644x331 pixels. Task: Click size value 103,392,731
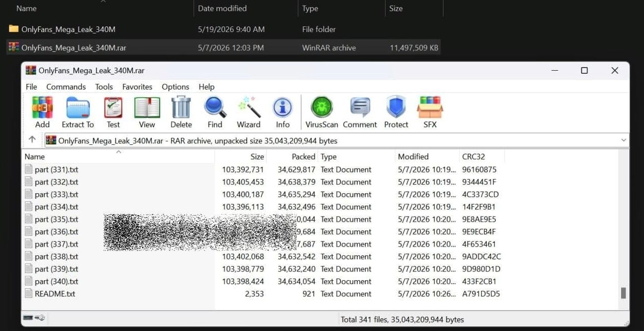243,169
